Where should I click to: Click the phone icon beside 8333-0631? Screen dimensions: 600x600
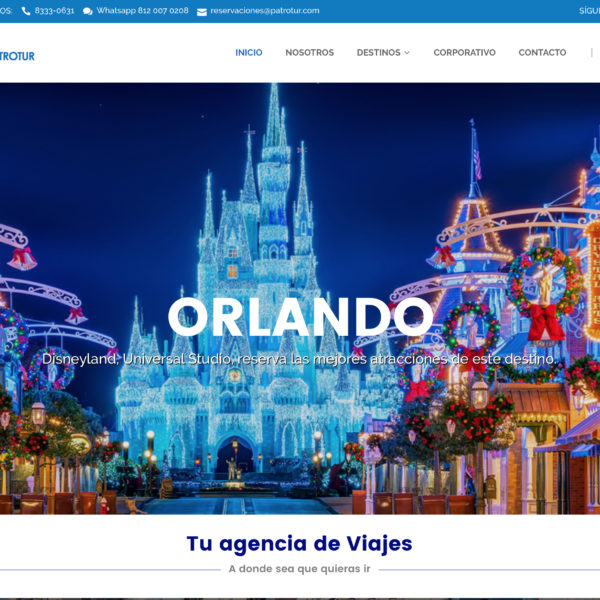(x=26, y=11)
